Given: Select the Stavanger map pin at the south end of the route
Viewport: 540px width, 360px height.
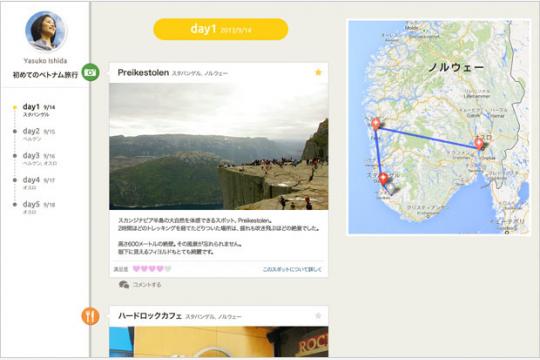Looking at the screenshot, I should (x=383, y=179).
